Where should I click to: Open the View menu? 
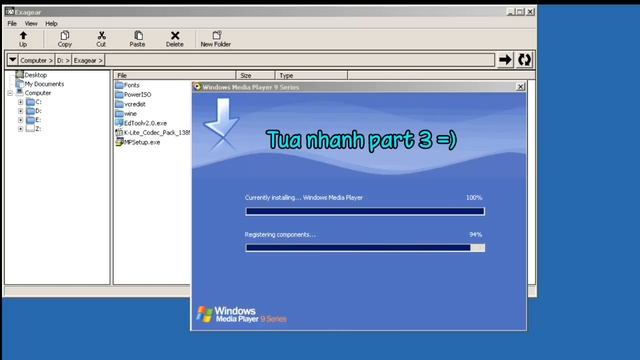point(31,24)
